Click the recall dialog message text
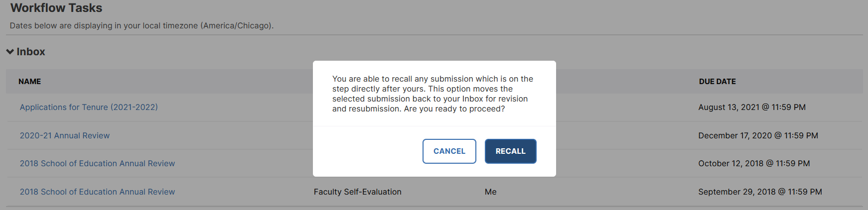 click(433, 94)
